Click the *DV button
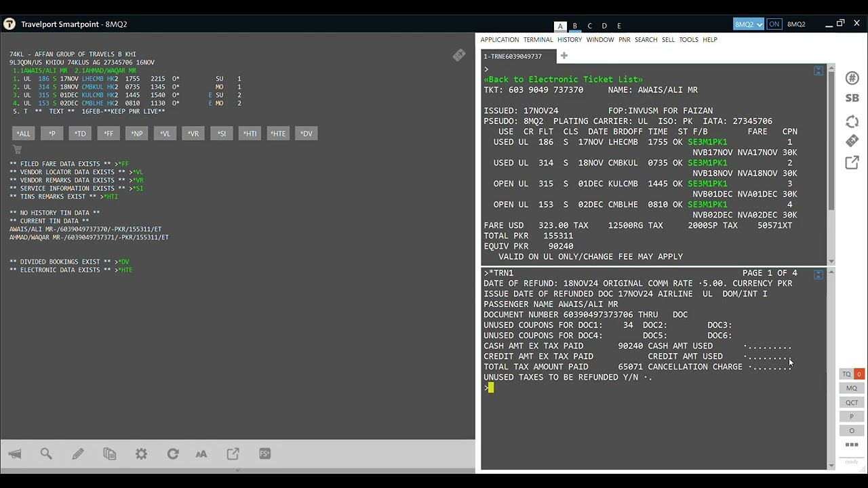Image resolution: width=868 pixels, height=488 pixels. [x=307, y=134]
